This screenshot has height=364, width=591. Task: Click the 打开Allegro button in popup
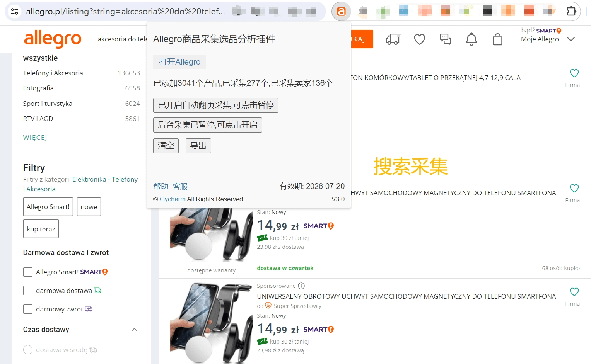pos(179,62)
